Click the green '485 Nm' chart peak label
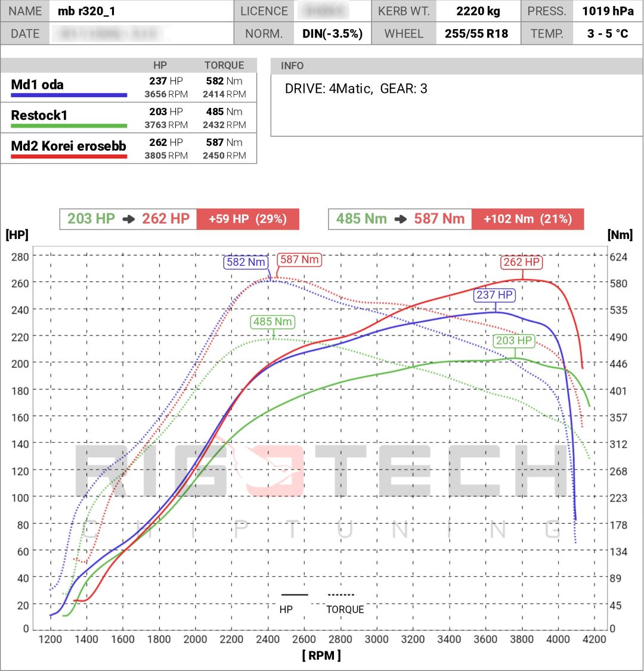 [273, 321]
